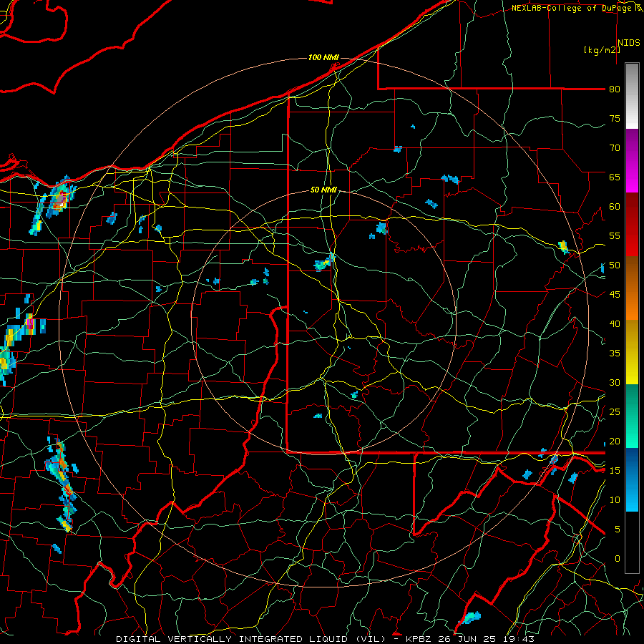Click the "100 NMI" range ring label
The height and width of the screenshot is (644, 644).
[x=323, y=57]
